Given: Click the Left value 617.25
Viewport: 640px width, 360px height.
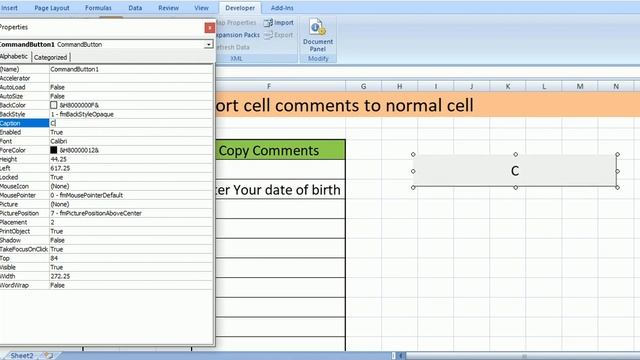Looking at the screenshot, I should click(x=60, y=168).
